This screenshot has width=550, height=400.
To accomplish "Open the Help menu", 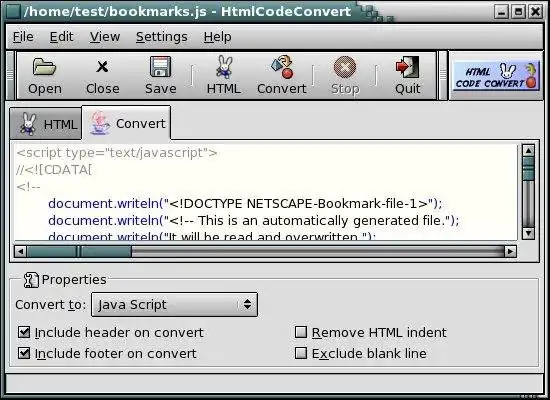I will [217, 37].
